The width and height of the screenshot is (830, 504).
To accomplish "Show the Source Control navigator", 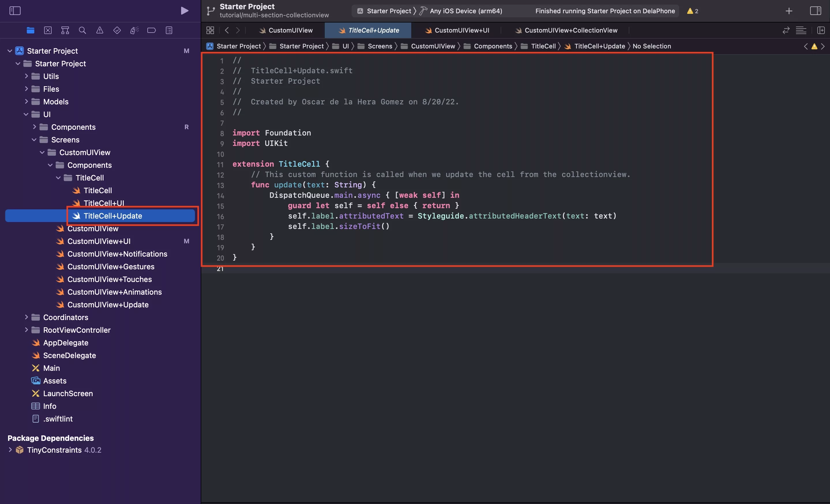I will click(x=48, y=30).
